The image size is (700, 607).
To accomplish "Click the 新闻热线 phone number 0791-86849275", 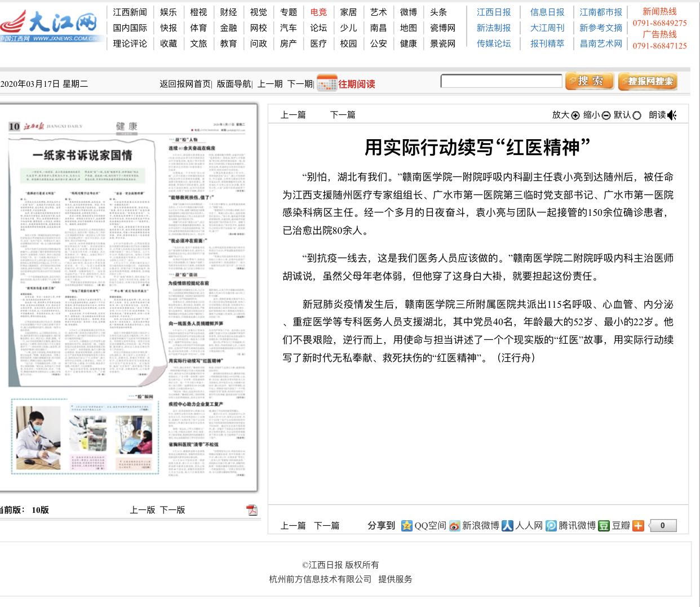I will [659, 23].
